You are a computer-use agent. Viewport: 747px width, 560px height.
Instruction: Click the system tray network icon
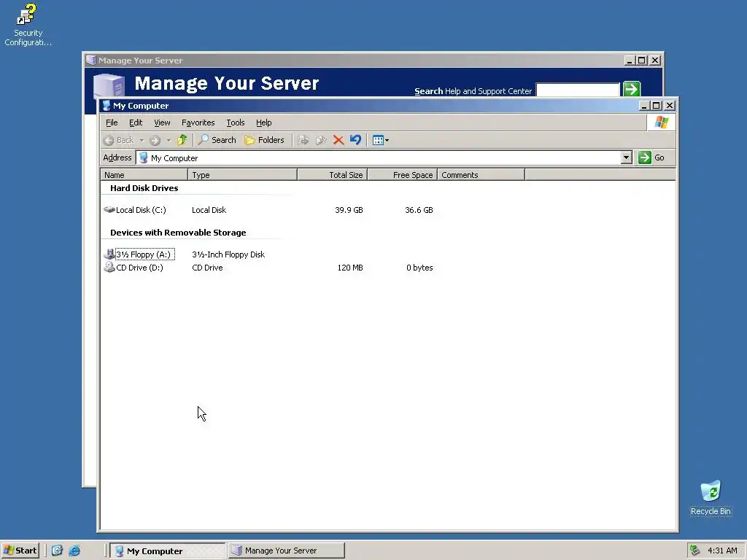(x=695, y=551)
